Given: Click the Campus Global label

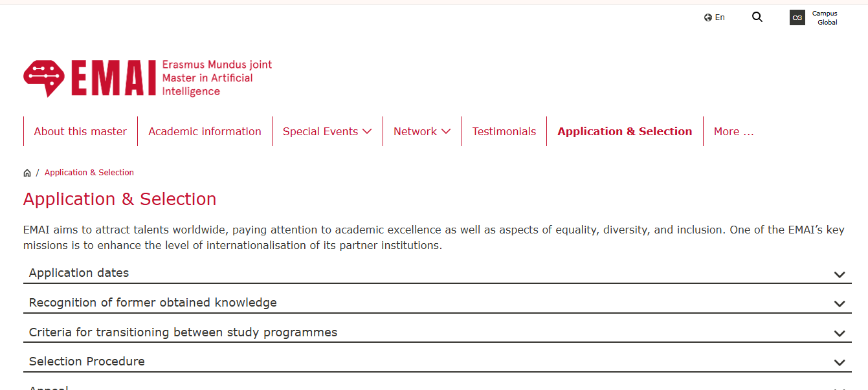Looking at the screenshot, I should click(x=824, y=17).
